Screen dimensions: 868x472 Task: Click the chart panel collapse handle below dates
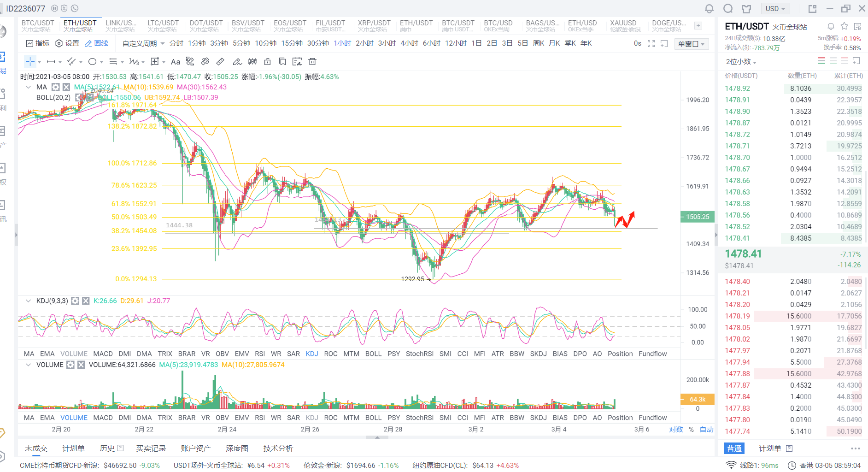pyautogui.click(x=377, y=437)
